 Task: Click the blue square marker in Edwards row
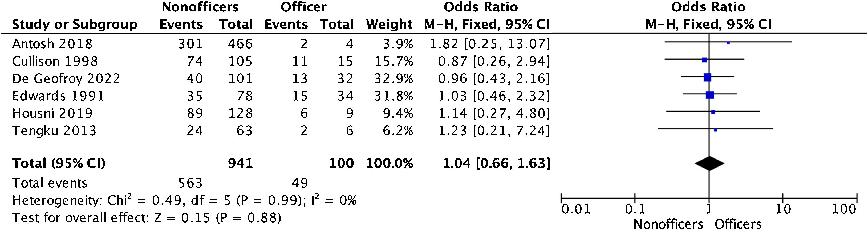click(710, 95)
